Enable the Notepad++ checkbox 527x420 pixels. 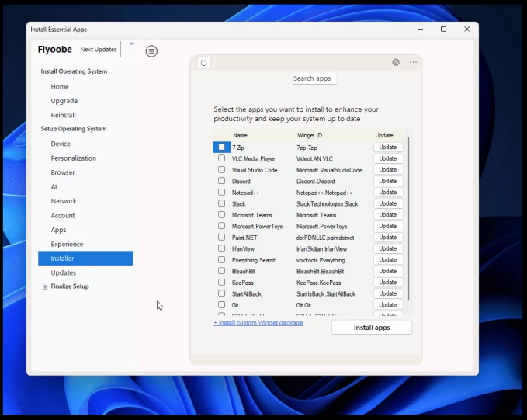coord(221,193)
